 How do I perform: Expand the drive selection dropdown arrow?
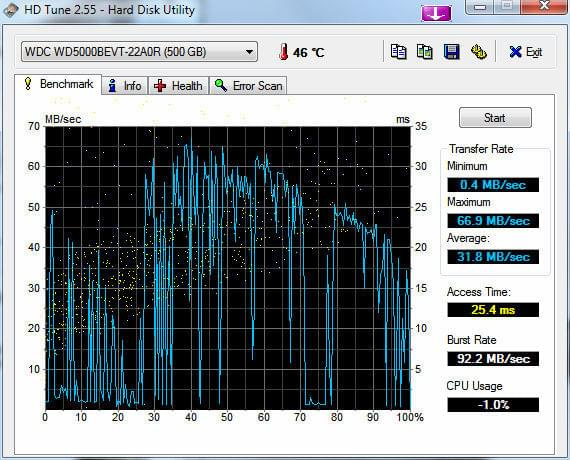click(249, 52)
